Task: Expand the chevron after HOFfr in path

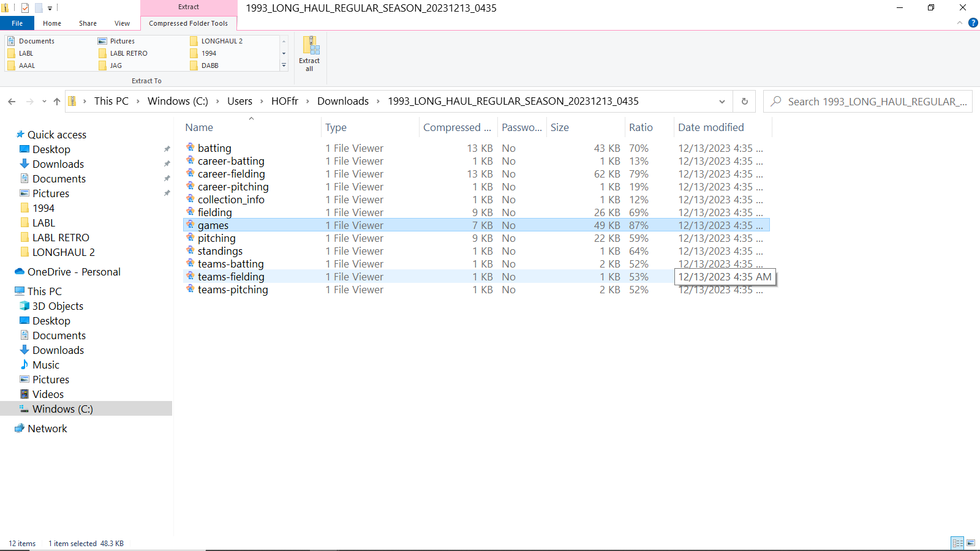Action: 307,102
